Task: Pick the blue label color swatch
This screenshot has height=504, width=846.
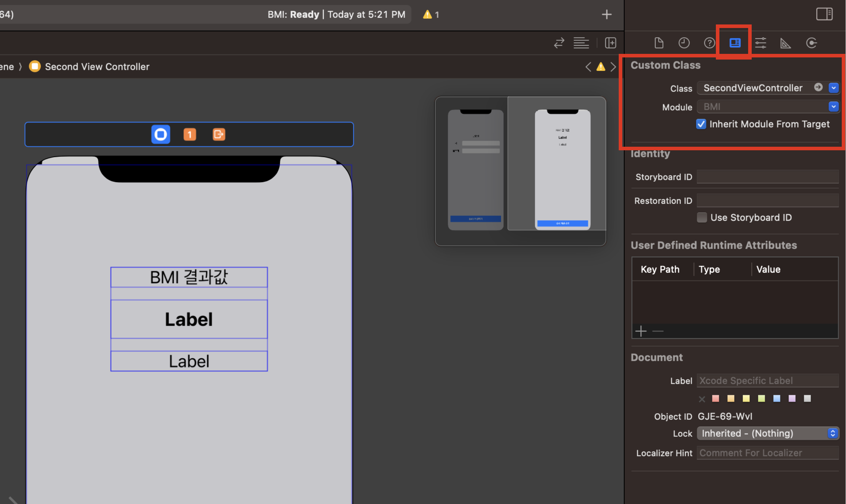Action: click(777, 399)
